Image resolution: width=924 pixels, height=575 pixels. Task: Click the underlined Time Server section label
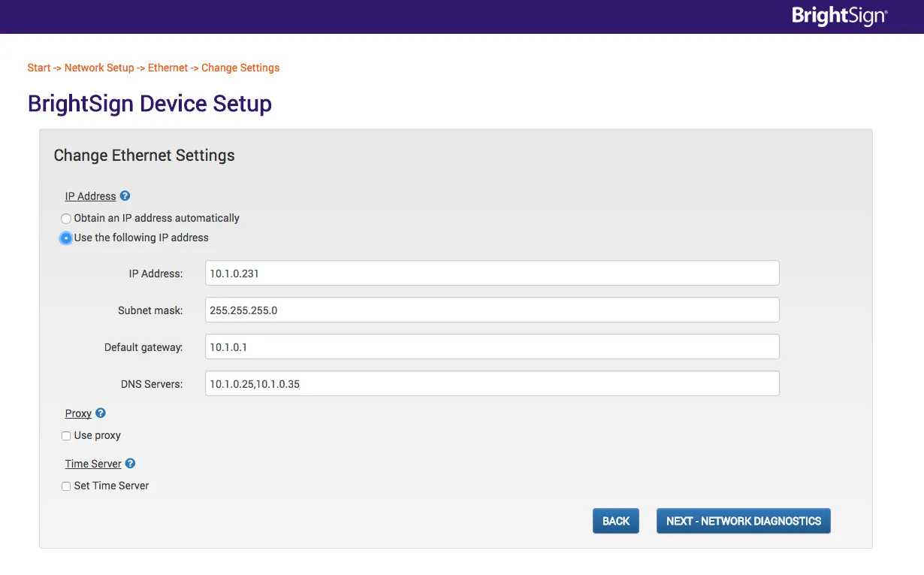tap(93, 464)
